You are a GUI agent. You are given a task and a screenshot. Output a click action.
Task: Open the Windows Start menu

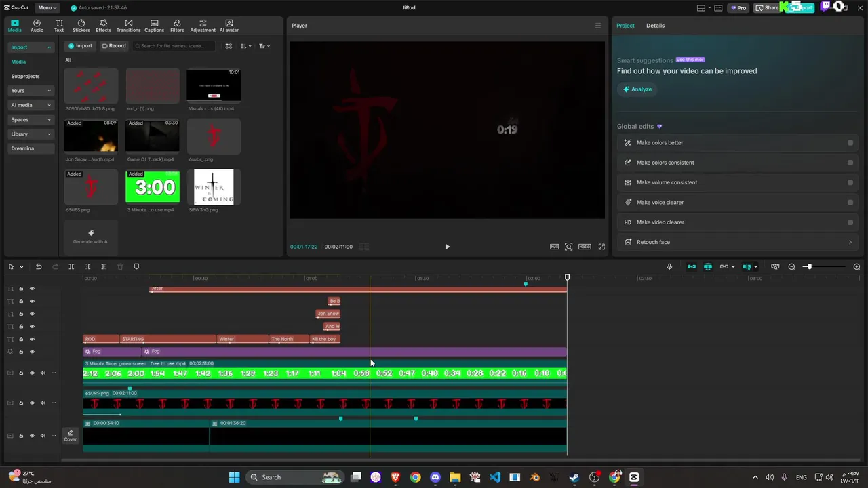[x=234, y=477]
